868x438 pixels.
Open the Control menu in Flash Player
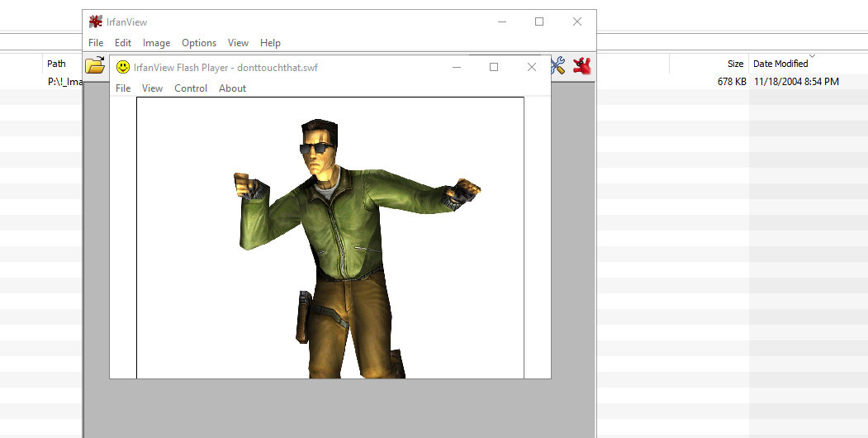coord(191,88)
